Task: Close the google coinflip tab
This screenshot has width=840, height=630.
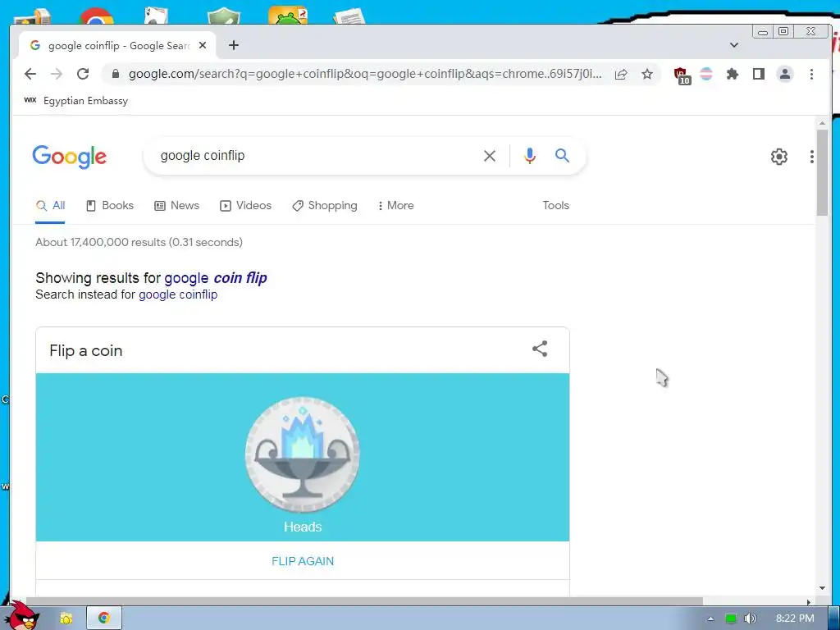Action: 203,46
